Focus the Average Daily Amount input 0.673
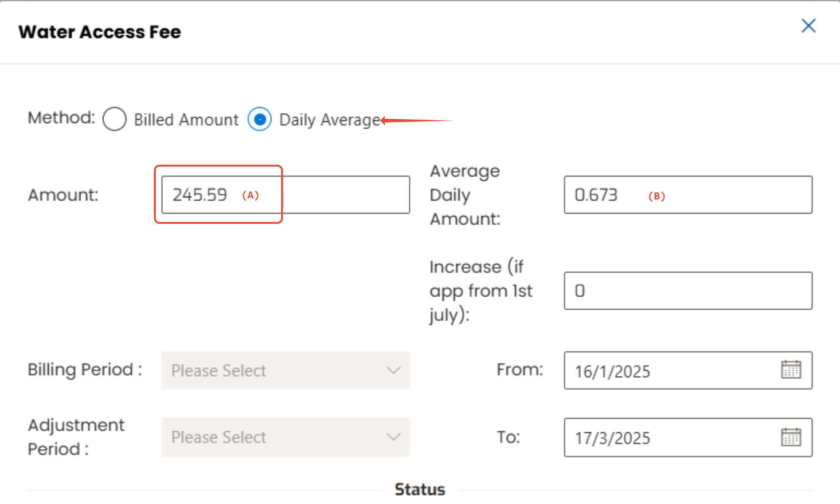Viewport: 840px width, 504px height. [x=687, y=195]
